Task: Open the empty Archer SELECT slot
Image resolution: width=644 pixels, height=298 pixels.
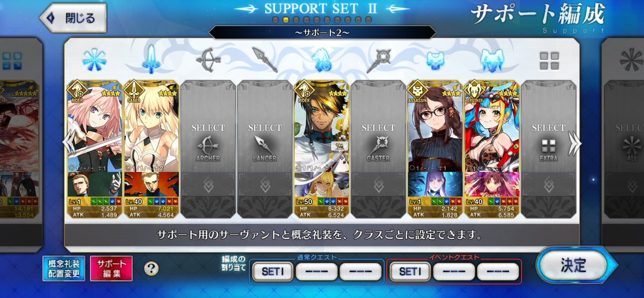Action: pyautogui.click(x=208, y=149)
